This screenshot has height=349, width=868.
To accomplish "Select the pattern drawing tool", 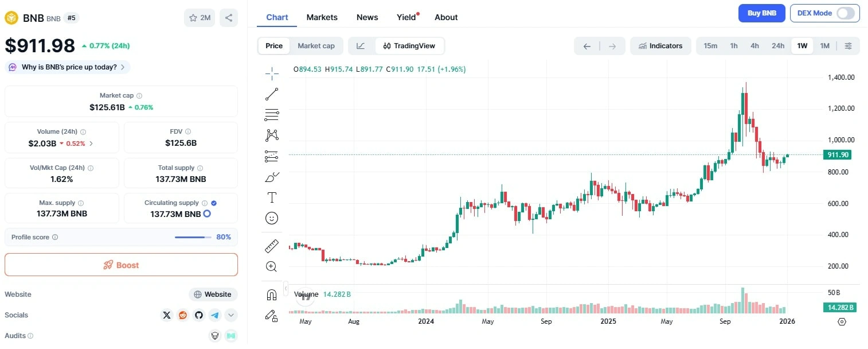I will (272, 135).
